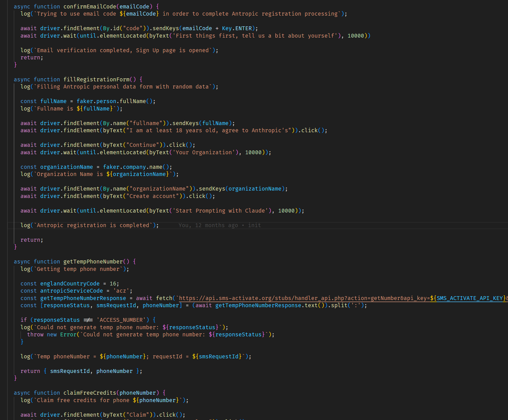
Task: Click the antropicServiceCode constant name
Action: 72,291
